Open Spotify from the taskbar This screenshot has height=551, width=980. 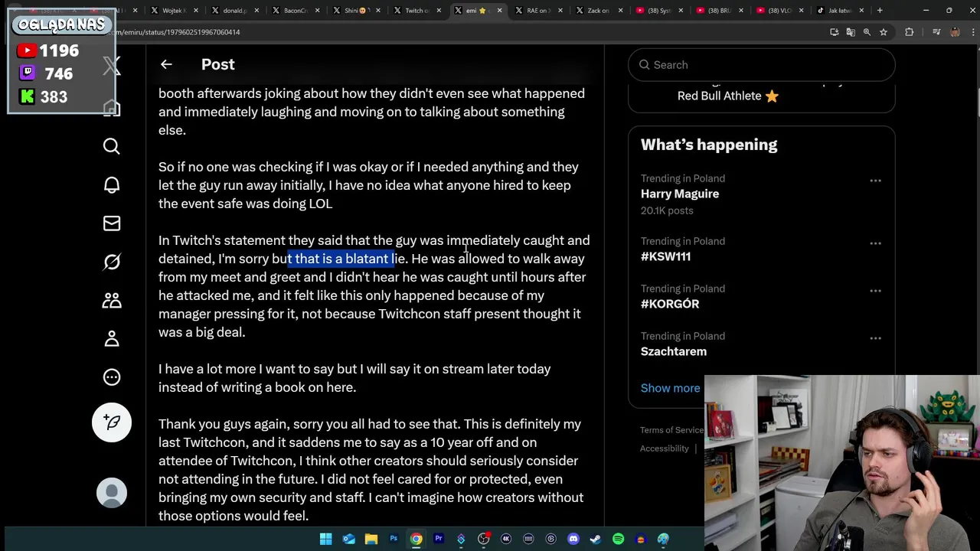tap(619, 539)
